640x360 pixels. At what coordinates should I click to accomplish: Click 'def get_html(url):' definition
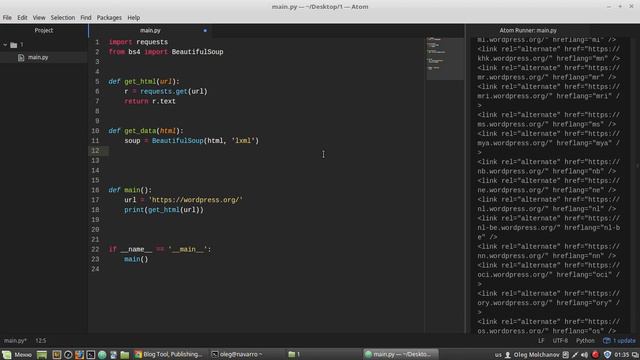click(x=144, y=82)
